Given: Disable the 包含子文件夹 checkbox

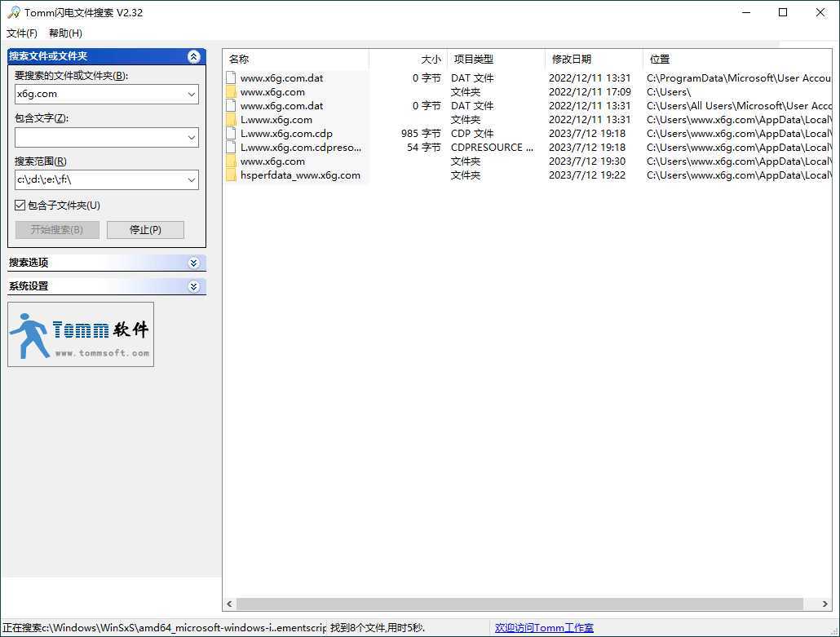Looking at the screenshot, I should coord(19,205).
